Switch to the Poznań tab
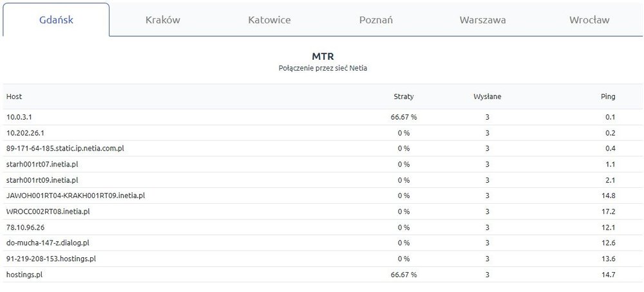Viewport: 644px width, 292px height. point(376,20)
